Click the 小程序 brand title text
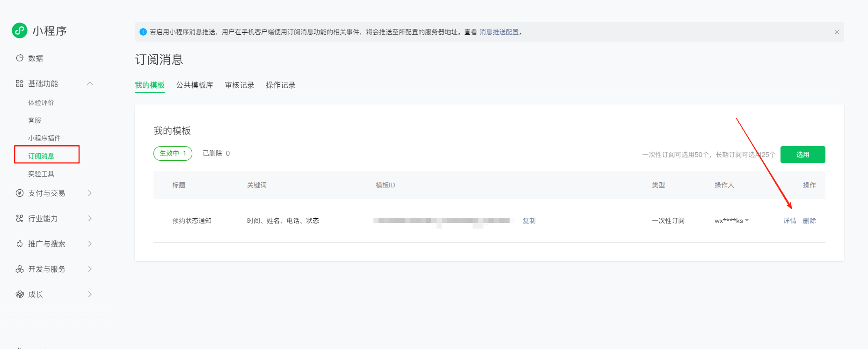868x349 pixels. coord(50,31)
